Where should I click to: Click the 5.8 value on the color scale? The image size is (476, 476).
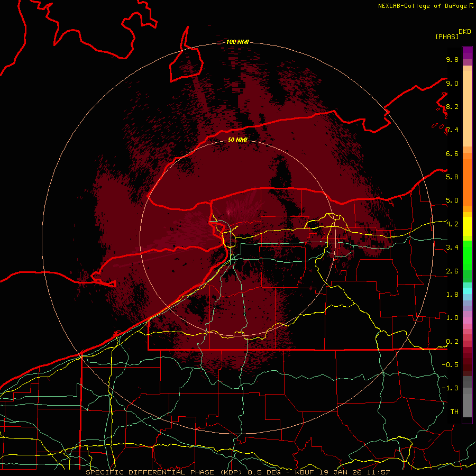452,177
